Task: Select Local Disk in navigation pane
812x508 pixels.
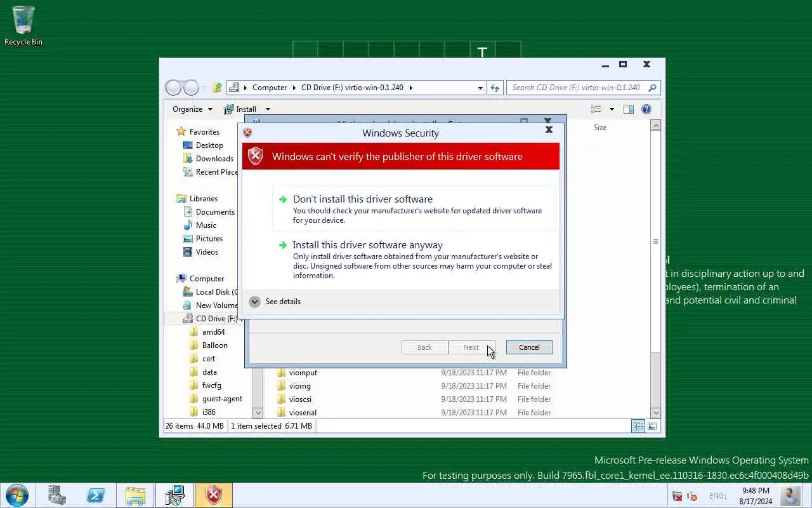Action: 209,292
